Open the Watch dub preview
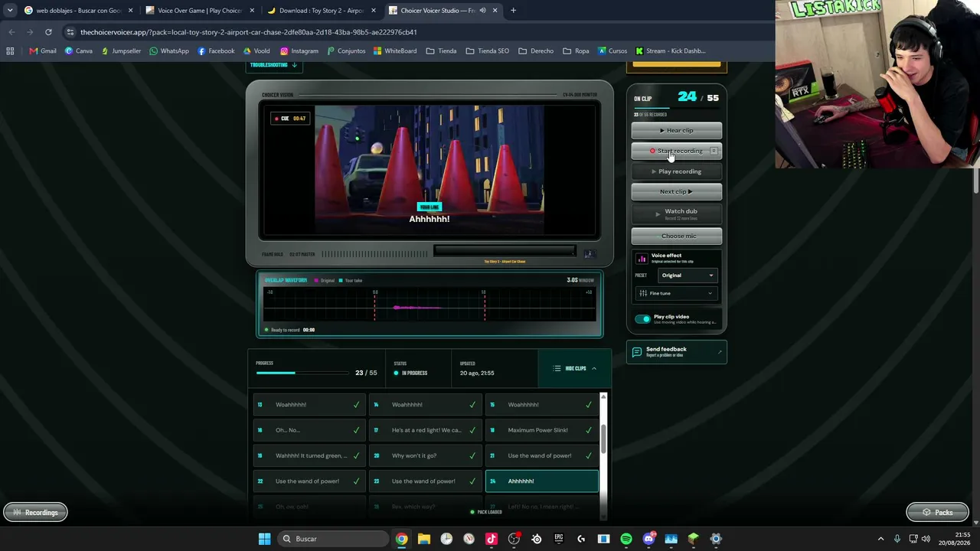The height and width of the screenshot is (551, 980). (676, 214)
